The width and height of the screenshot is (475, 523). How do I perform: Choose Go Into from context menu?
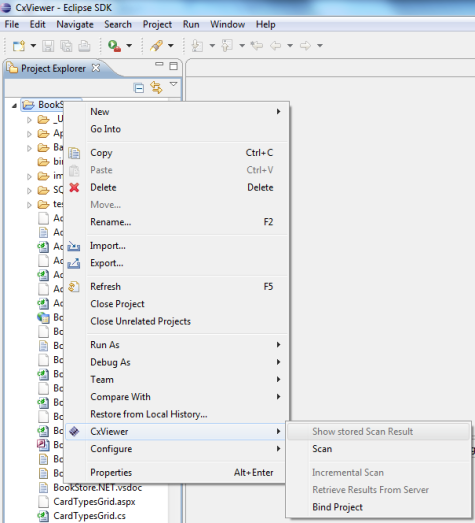[x=177, y=129]
